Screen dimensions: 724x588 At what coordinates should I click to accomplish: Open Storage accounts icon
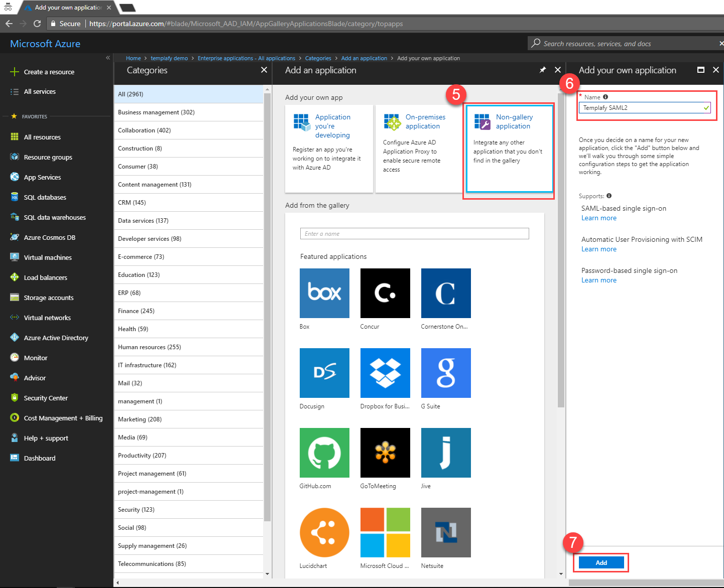coord(15,298)
